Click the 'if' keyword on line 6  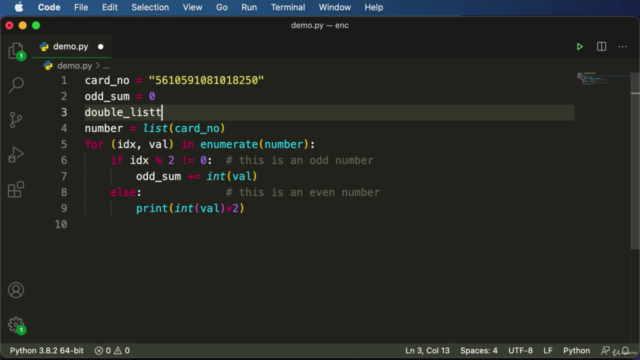[117, 160]
